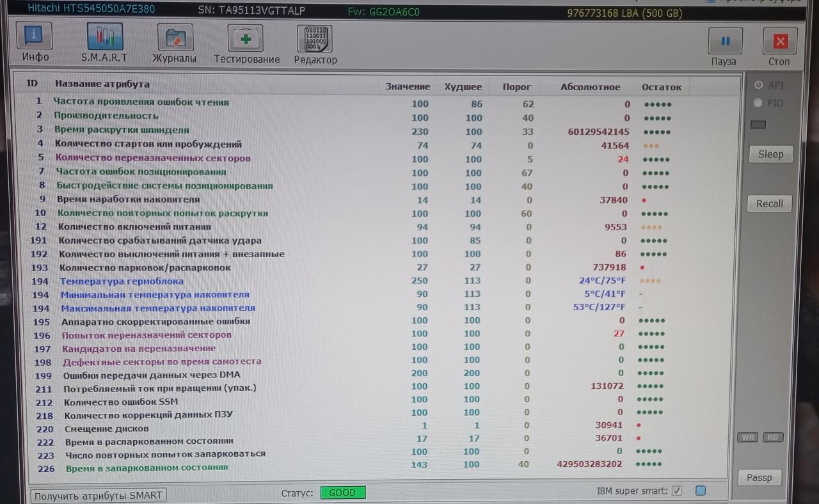Click the Sleep button
819x504 pixels.
point(770,154)
